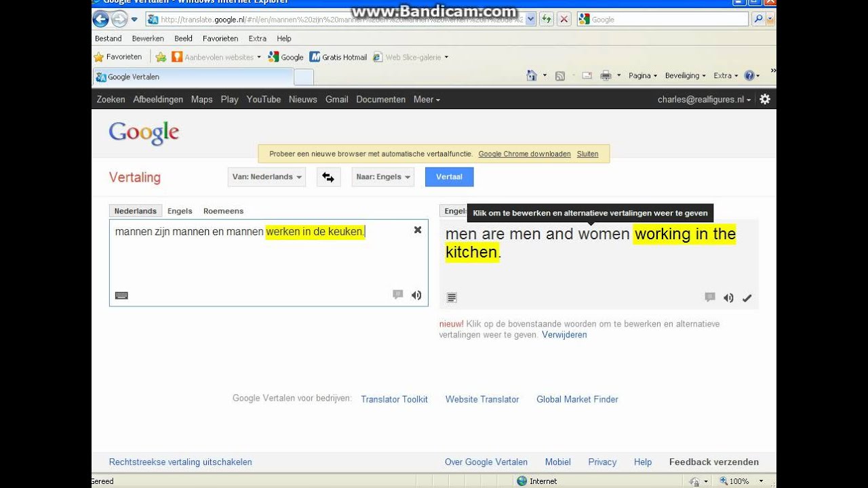Open the Pagina command bar dropdown

[643, 75]
